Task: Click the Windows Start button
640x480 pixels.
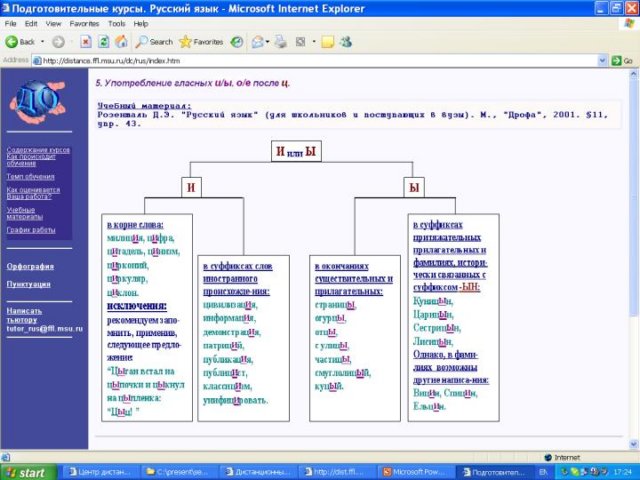Action: [28, 472]
